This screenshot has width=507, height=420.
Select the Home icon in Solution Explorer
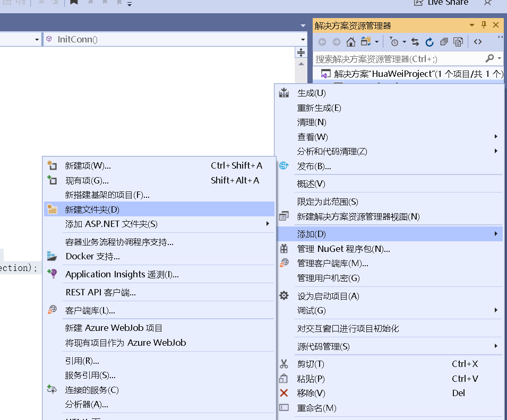350,41
